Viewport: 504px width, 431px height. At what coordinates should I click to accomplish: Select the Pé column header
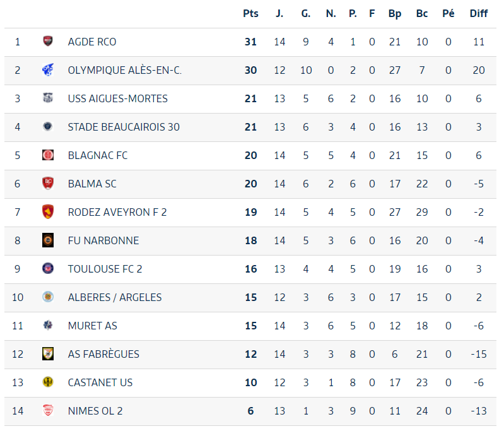pyautogui.click(x=448, y=13)
